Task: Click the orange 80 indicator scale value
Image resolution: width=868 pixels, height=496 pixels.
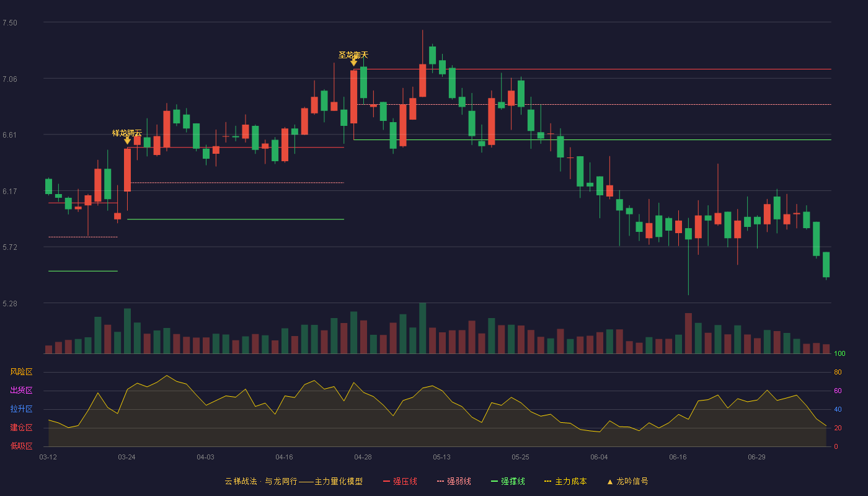Action: point(838,372)
